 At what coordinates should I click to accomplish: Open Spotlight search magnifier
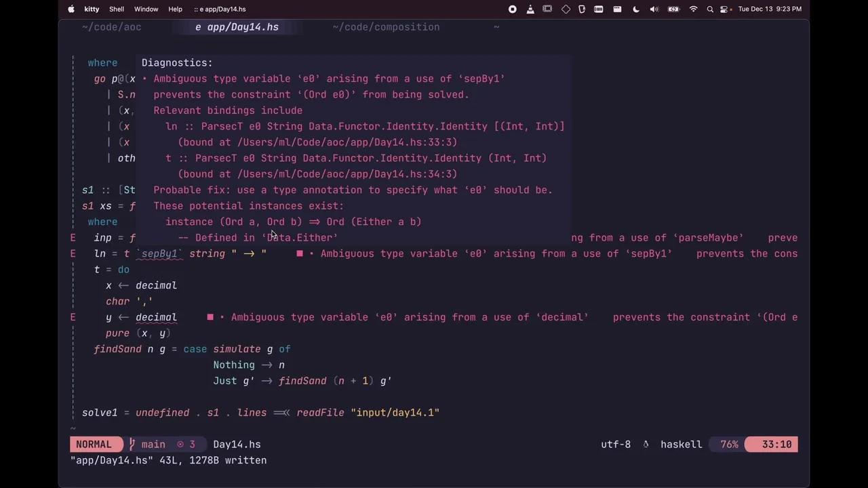[x=710, y=9]
